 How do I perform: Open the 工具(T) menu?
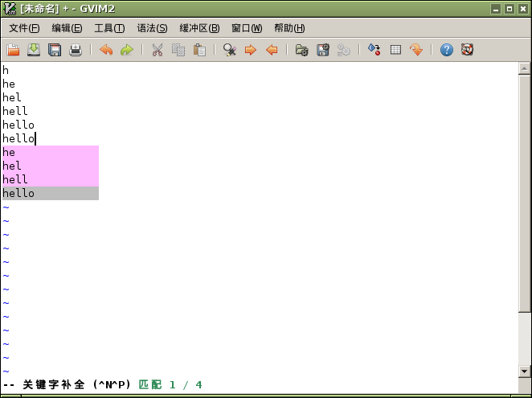[109, 28]
